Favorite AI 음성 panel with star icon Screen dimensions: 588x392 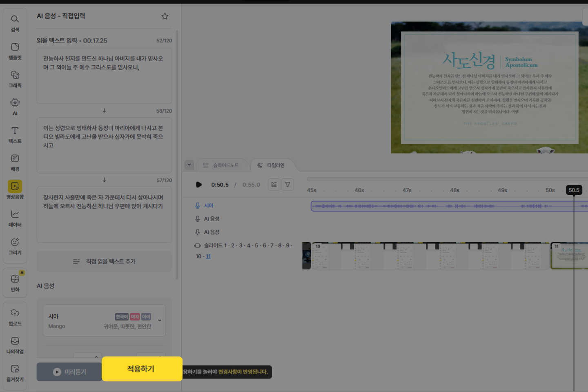coord(165,16)
